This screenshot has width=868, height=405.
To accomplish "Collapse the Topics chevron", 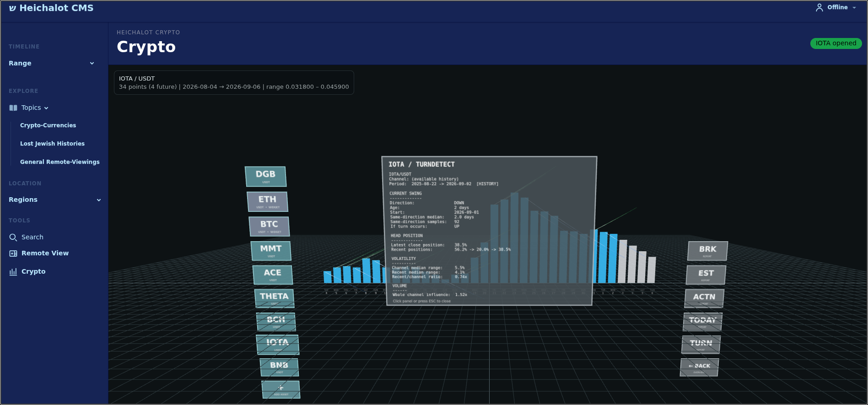I will pos(46,108).
